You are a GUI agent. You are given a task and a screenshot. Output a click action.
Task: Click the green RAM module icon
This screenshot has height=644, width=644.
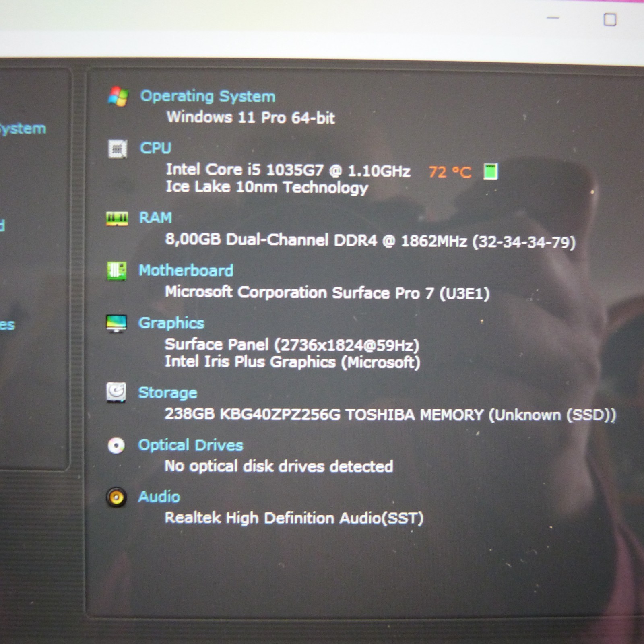pyautogui.click(x=117, y=219)
